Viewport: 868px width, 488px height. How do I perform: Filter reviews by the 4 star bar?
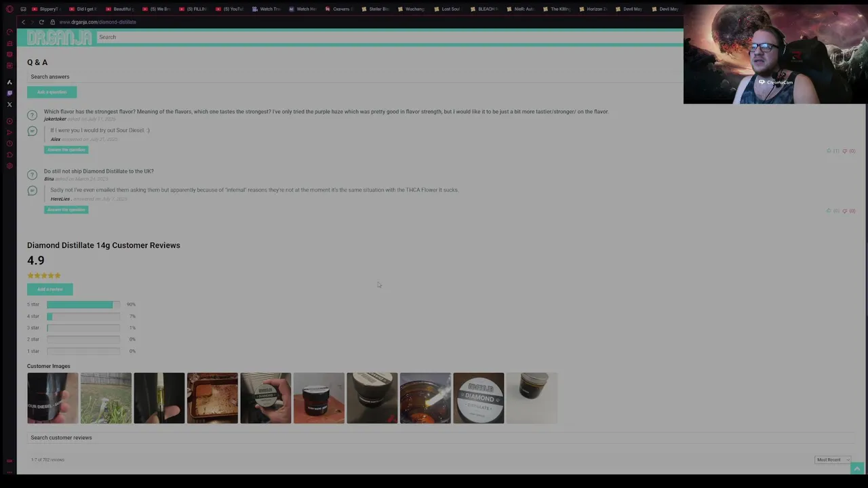pyautogui.click(x=83, y=317)
